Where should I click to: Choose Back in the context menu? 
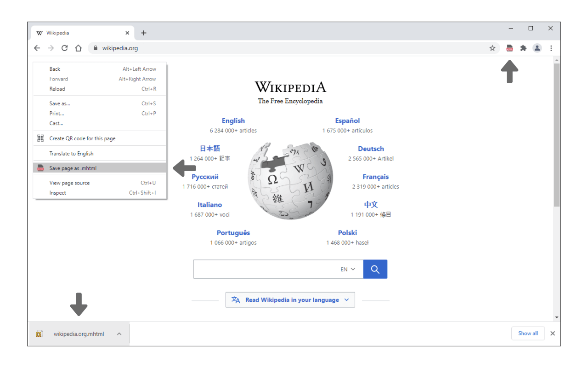(100, 69)
